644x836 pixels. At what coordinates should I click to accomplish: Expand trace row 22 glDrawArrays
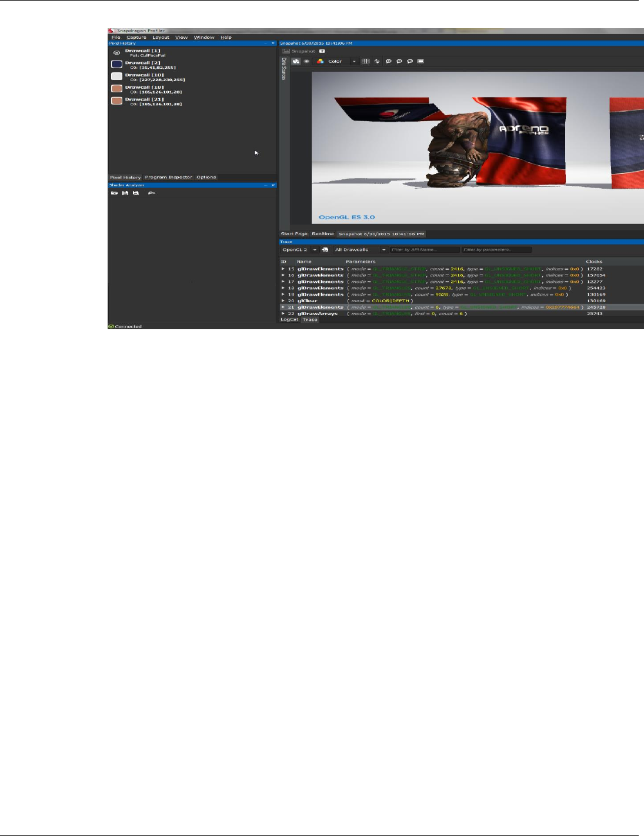[283, 313]
